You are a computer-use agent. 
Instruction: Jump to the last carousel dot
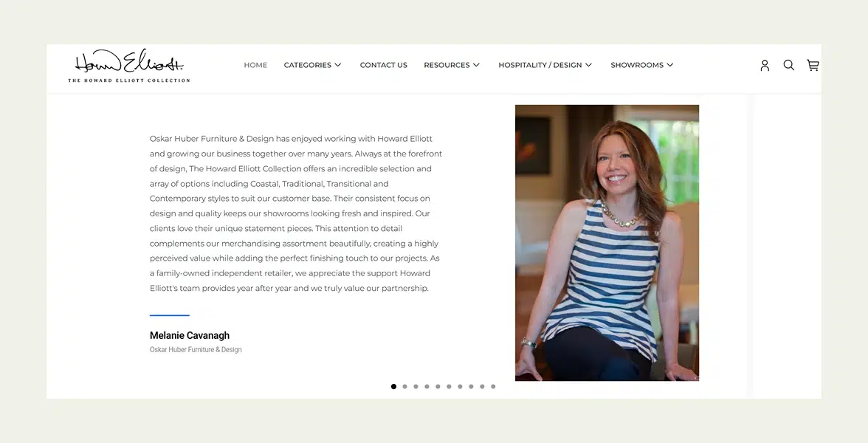point(493,387)
